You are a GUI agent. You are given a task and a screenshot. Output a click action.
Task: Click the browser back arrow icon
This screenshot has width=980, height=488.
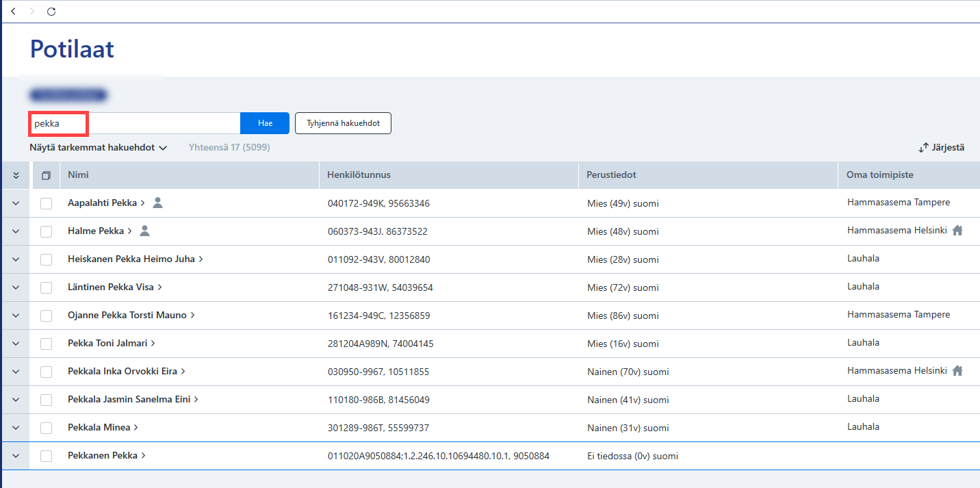13,12
